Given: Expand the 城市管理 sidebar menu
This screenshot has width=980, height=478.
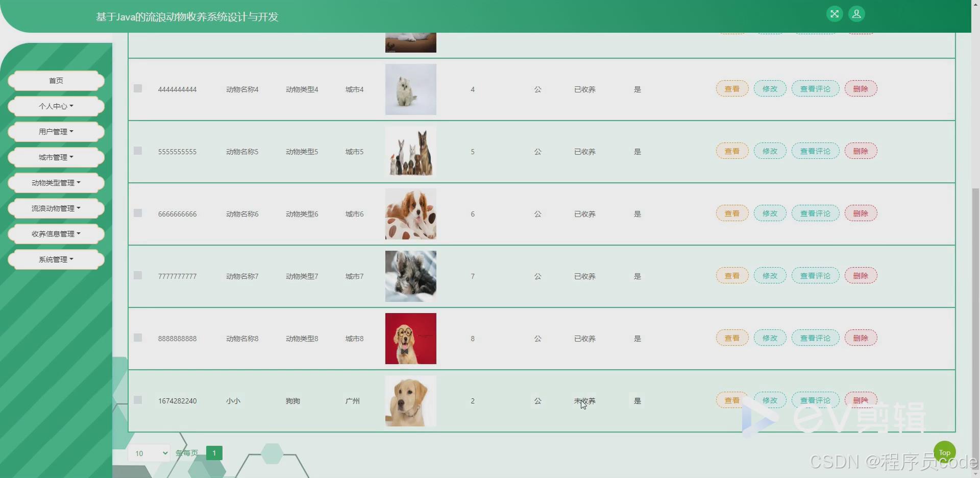Looking at the screenshot, I should [x=56, y=157].
